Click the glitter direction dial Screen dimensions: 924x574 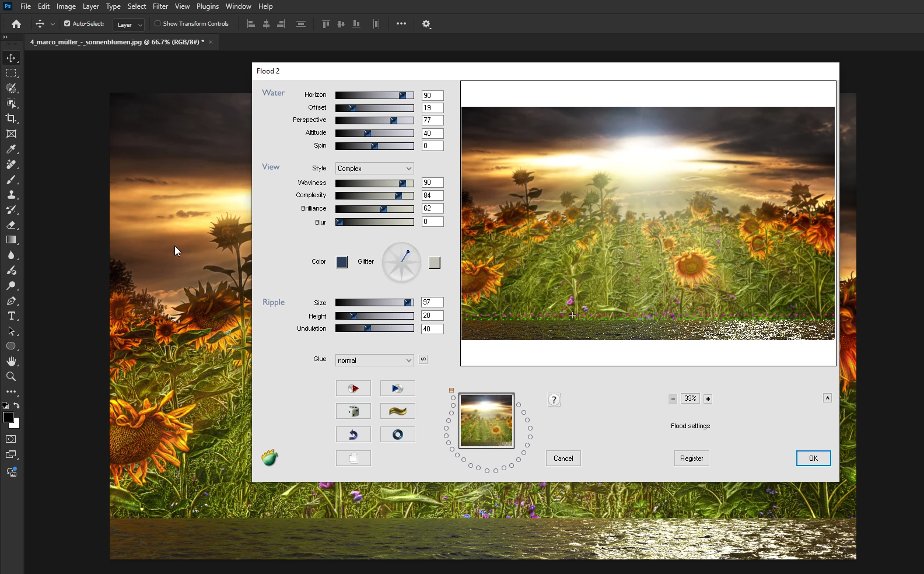pos(401,262)
